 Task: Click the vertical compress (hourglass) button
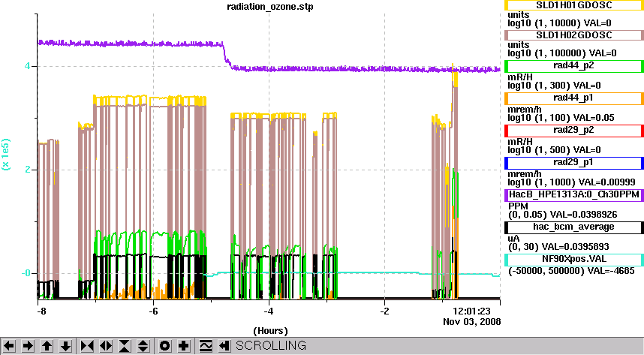[x=125, y=346]
